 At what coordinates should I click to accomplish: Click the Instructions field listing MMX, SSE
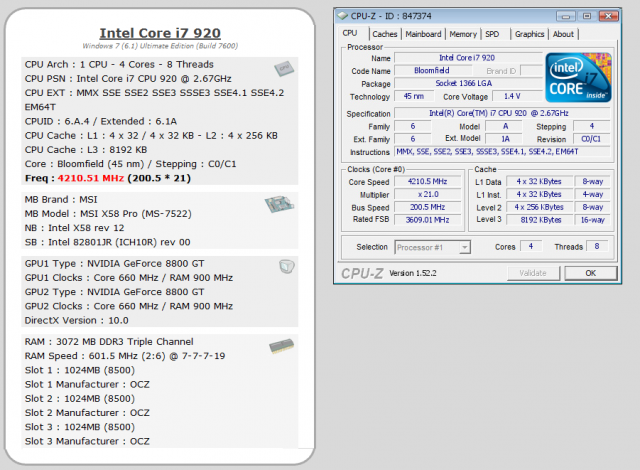pos(502,152)
